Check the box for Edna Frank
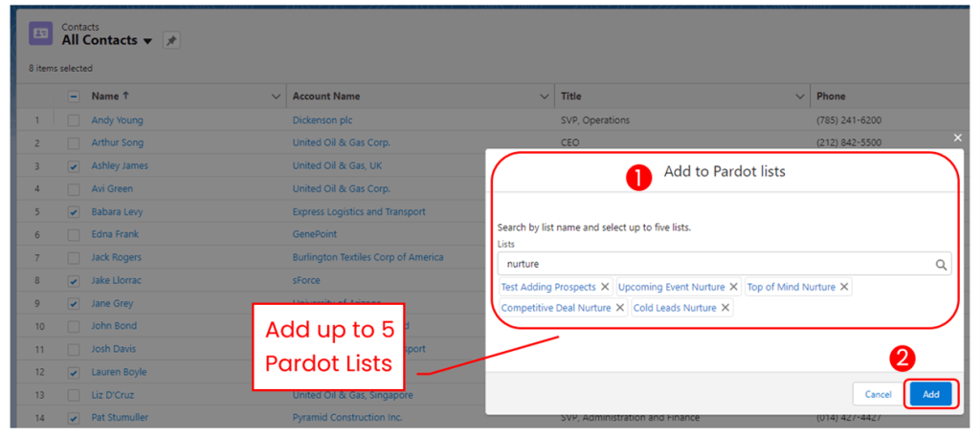This screenshot has height=436, width=980. coord(74,234)
